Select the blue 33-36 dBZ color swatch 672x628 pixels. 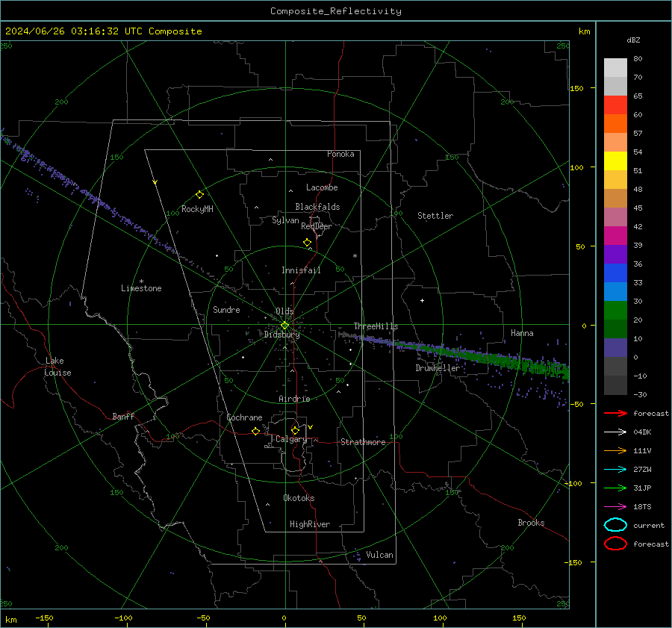click(x=615, y=273)
